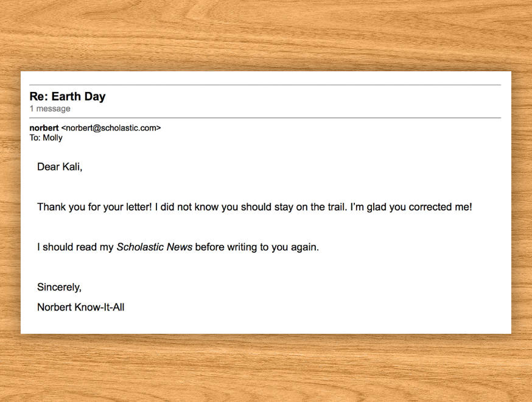Click the "Norbert Know-It-All" signature
The height and width of the screenshot is (402, 532).
80,308
